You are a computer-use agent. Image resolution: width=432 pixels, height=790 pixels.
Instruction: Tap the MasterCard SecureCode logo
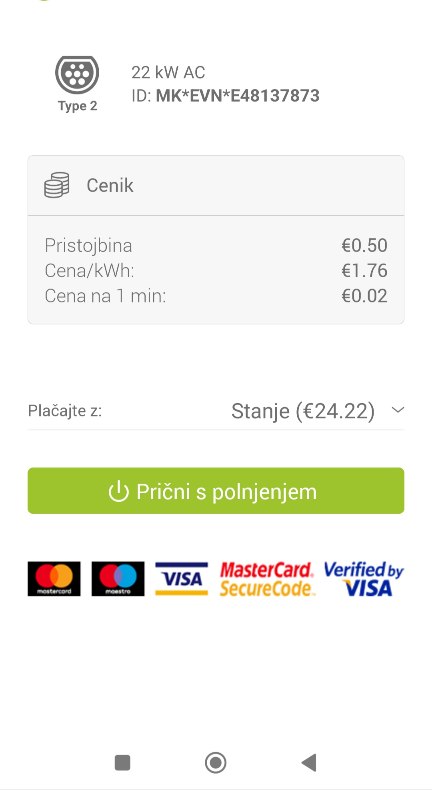(267, 578)
